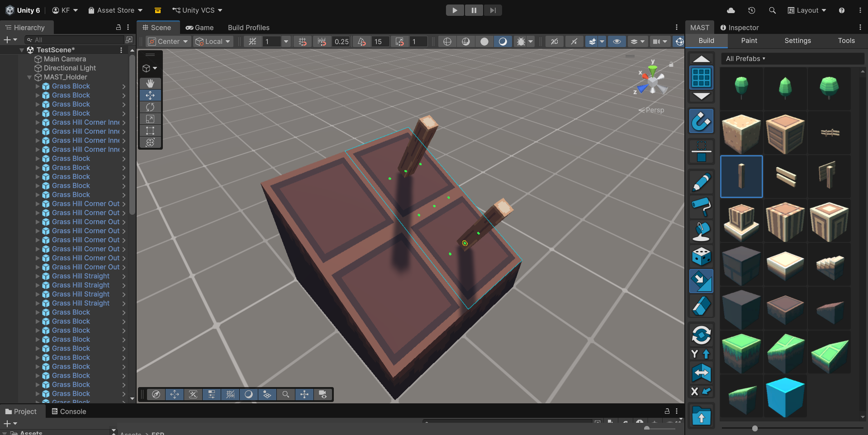Image resolution: width=868 pixels, height=435 pixels.
Task: Open version history icon
Action: click(x=752, y=10)
